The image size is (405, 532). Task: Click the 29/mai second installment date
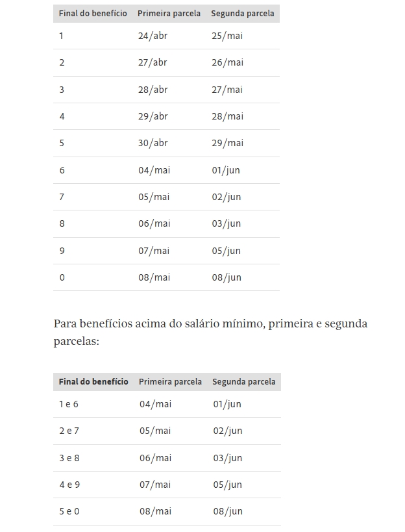(x=227, y=143)
